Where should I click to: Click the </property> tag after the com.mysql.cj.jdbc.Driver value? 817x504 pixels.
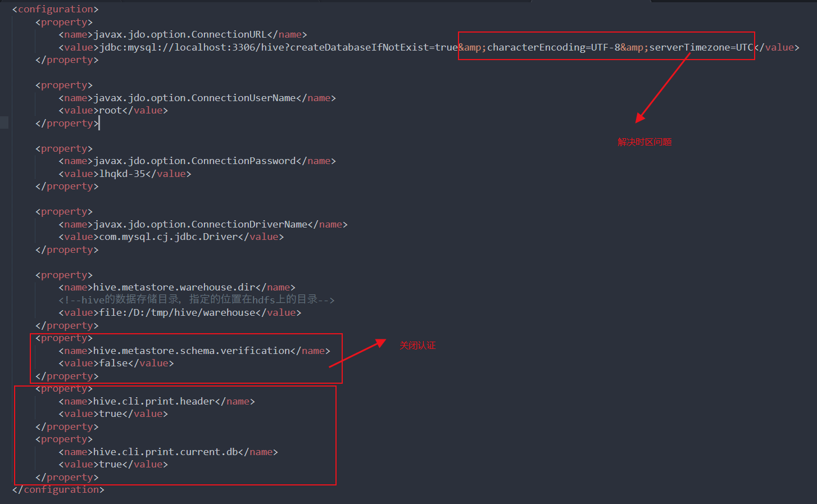tap(67, 249)
